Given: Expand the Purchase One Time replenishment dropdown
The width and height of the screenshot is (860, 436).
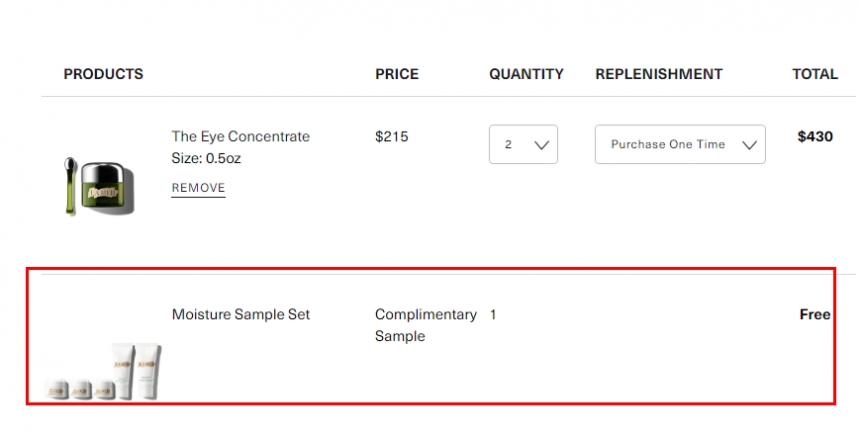Looking at the screenshot, I should 679,144.
